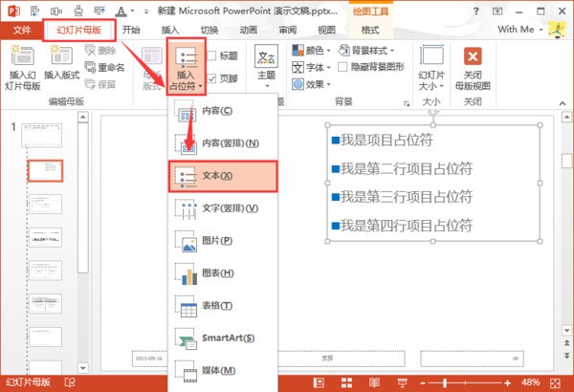Click the Preserve (保留) master button
The height and width of the screenshot is (392, 574).
99,84
